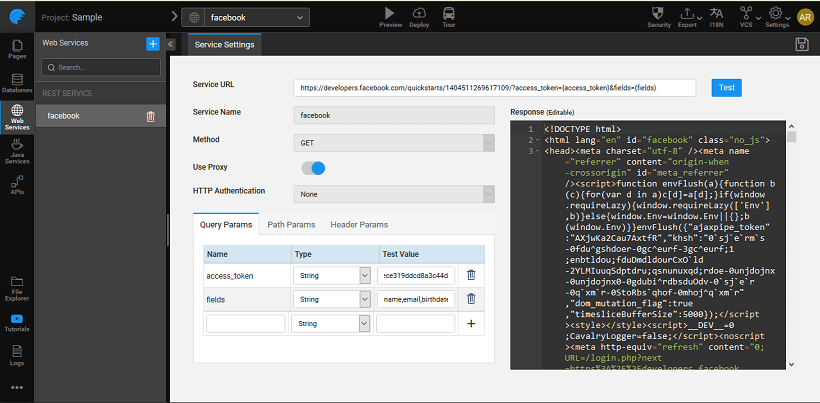The width and height of the screenshot is (820, 403).
Task: Click the Deploy cloud icon
Action: 419,13
